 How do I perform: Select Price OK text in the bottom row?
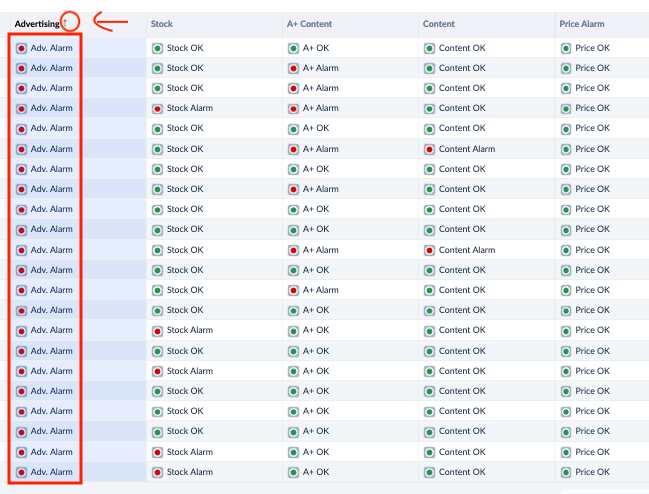592,472
